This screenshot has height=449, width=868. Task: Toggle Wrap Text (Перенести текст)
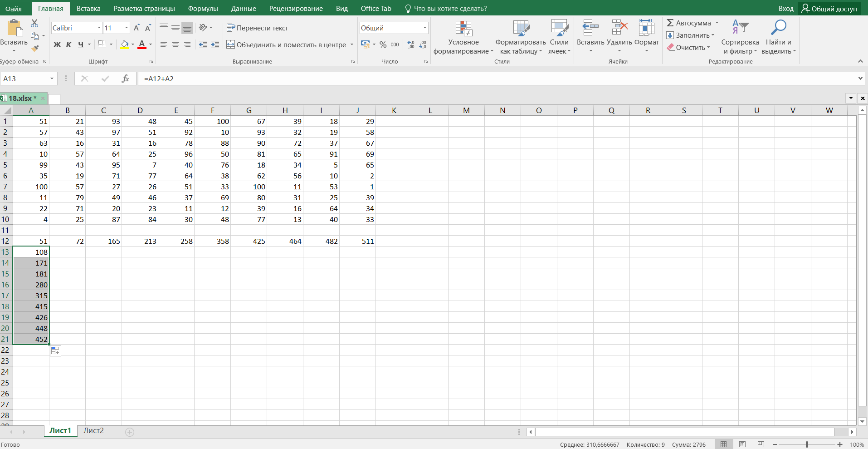pos(257,28)
